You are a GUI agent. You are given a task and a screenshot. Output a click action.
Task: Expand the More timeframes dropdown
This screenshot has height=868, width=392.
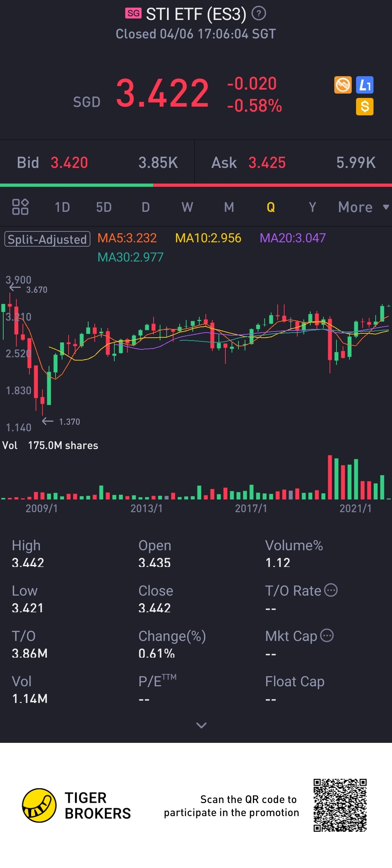[363, 207]
